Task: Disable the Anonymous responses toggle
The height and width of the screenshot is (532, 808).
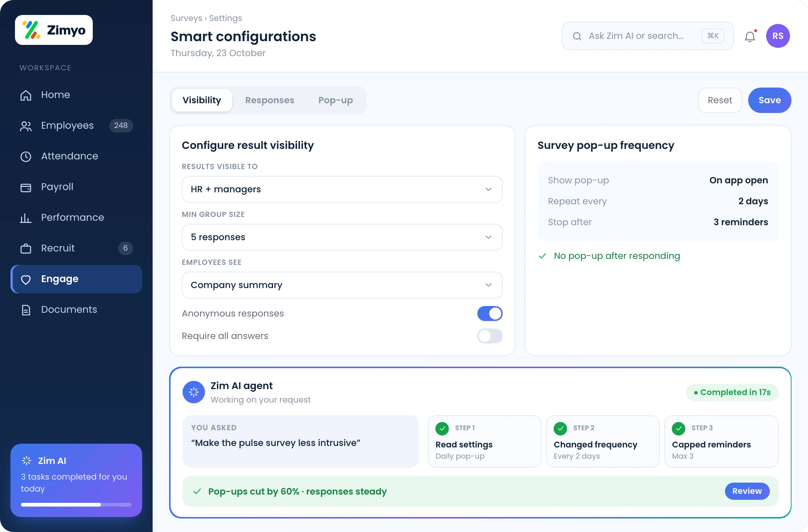Action: click(490, 314)
